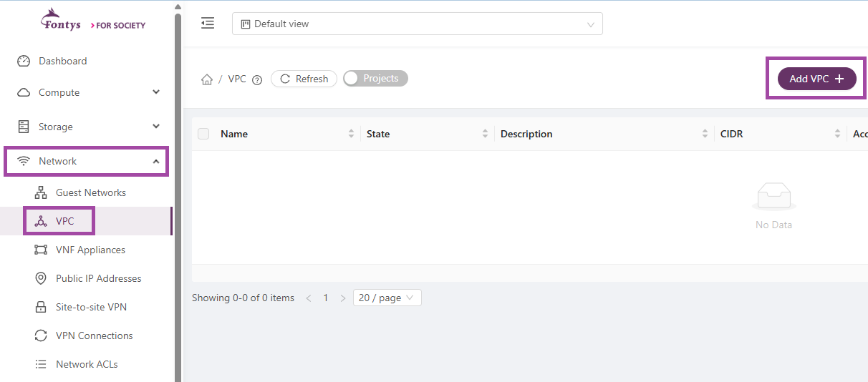Open VPN Connections section
The image size is (868, 382).
coord(94,336)
